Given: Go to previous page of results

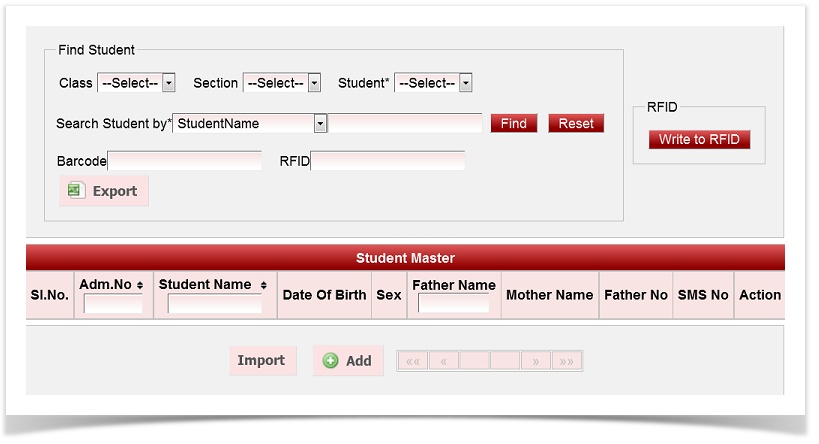Looking at the screenshot, I should point(444,361).
